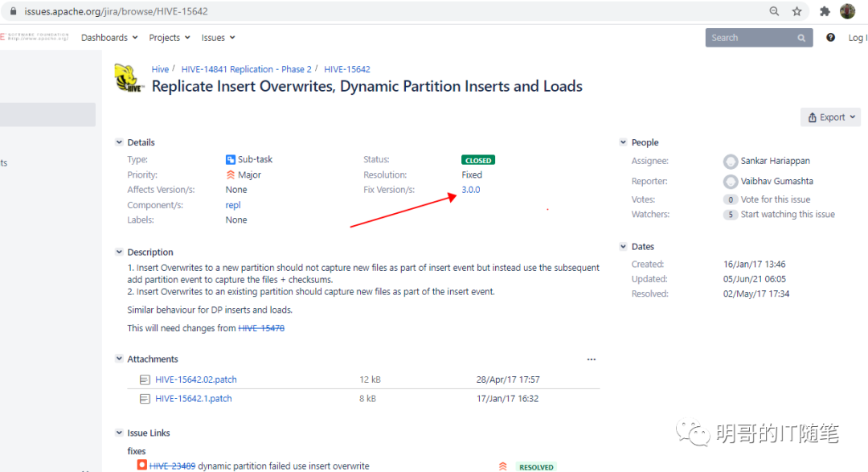
Task: Download HIVE-15642.02.patch attachment
Action: click(196, 380)
